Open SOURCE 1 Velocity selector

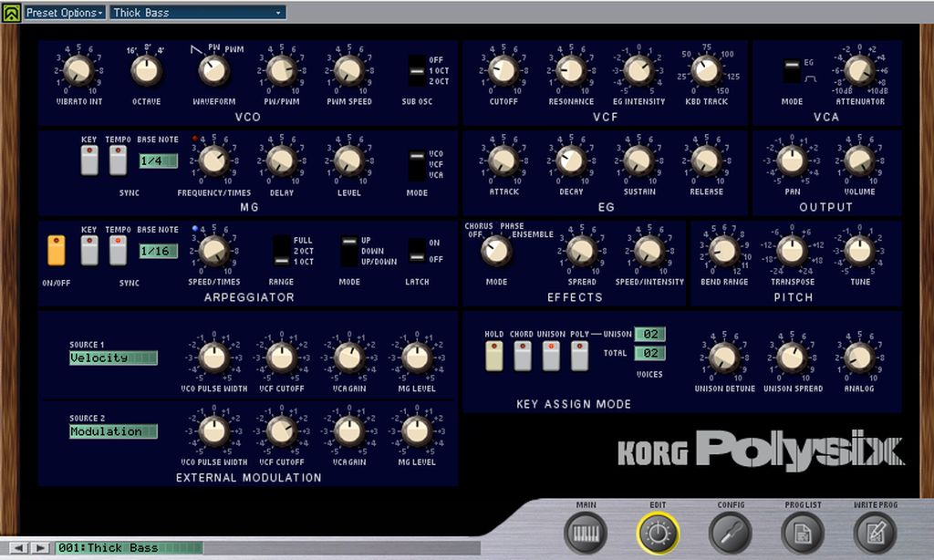tap(113, 358)
